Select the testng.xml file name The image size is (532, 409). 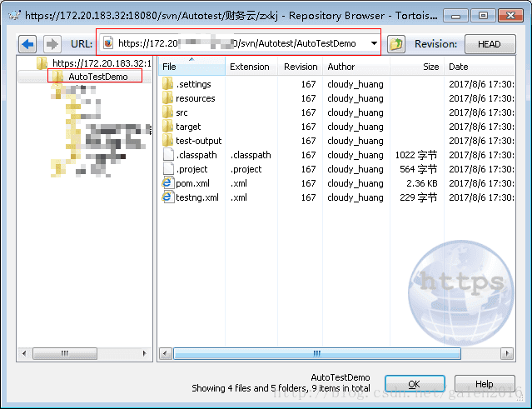coord(197,197)
